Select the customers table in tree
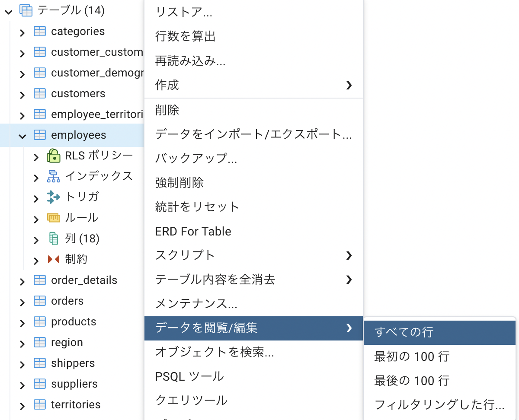519x420 pixels. pos(78,94)
